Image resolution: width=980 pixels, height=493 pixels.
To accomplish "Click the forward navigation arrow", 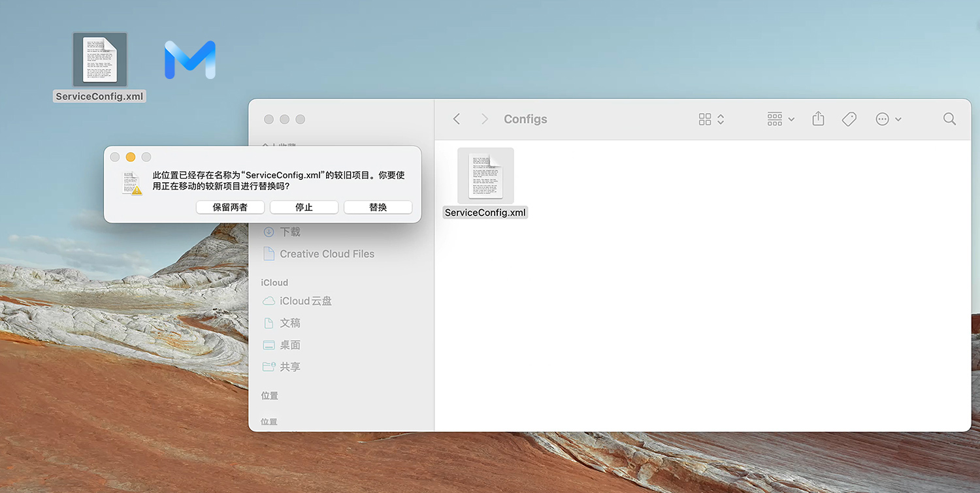I will click(484, 119).
